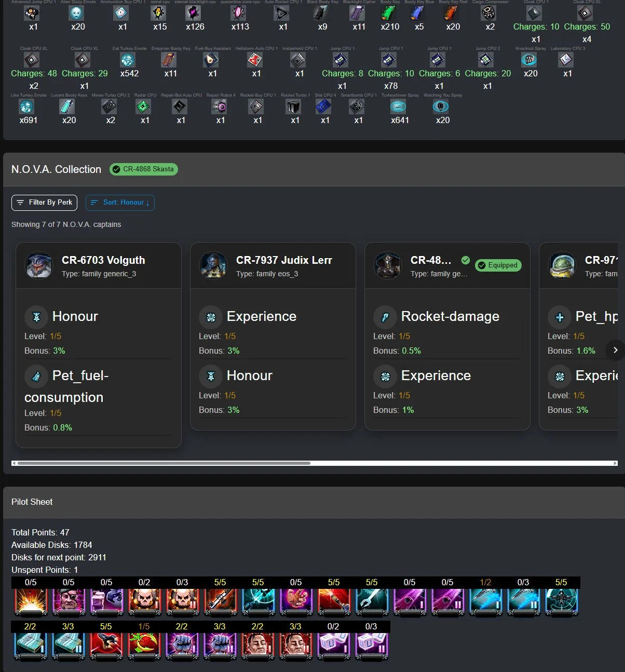This screenshot has width=625, height=672.
Task: Pick the astral-cpu item x15
Action: (x=158, y=13)
